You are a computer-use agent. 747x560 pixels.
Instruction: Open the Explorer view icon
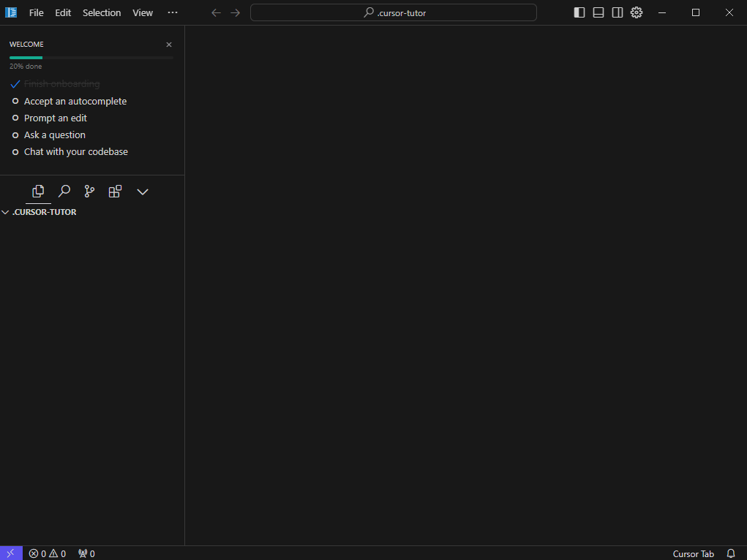38,192
